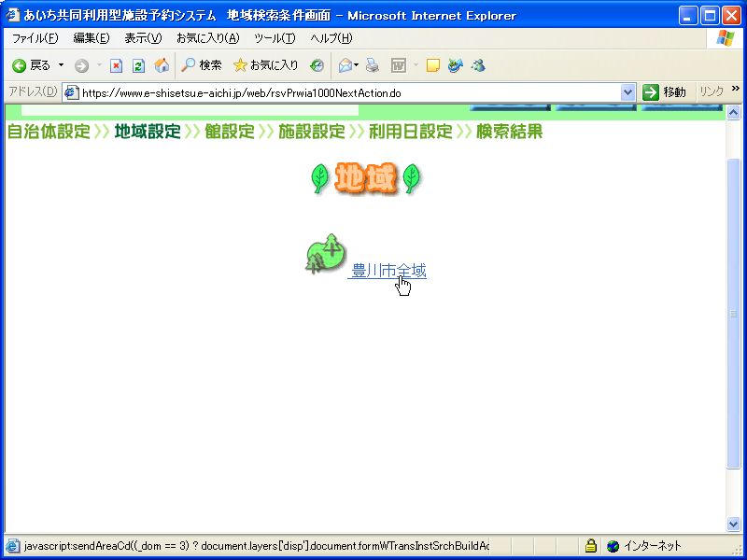The width and height of the screenshot is (747, 560).
Task: Open the 検索 search panel
Action: [202, 65]
